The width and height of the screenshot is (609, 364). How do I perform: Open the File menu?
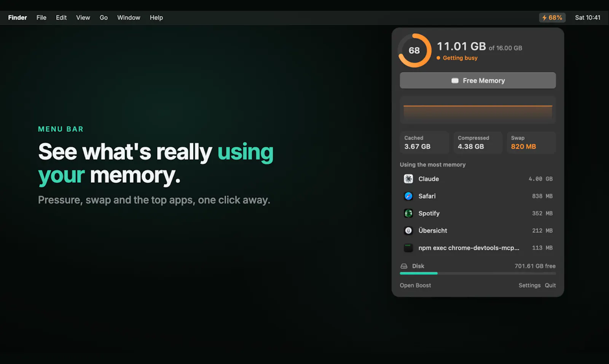click(x=41, y=17)
